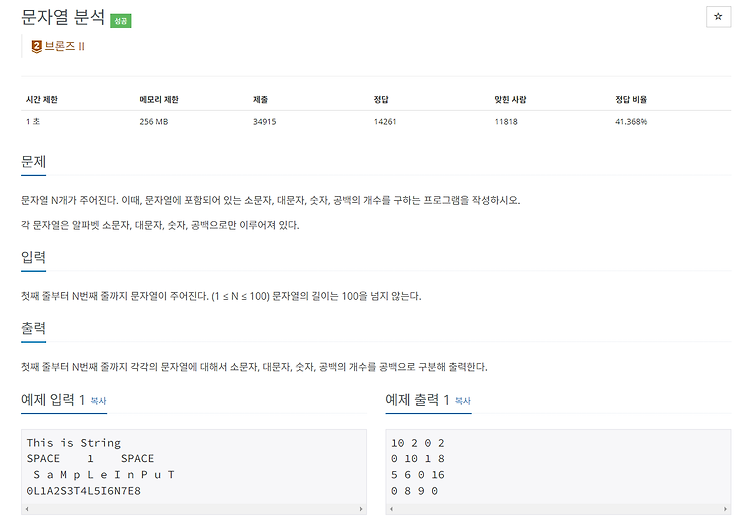Click the 출력 section heading
The height and width of the screenshot is (523, 750).
click(33, 328)
